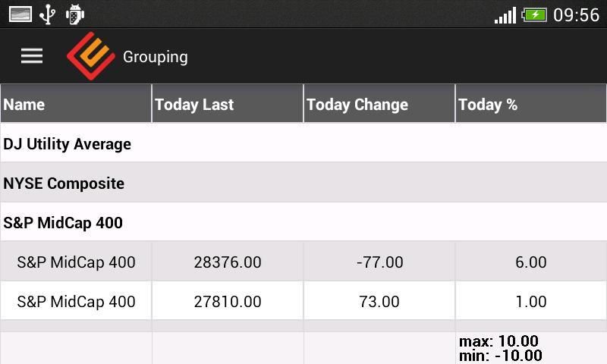Tap the USB connection status icon
The height and width of the screenshot is (364, 607).
(48, 14)
